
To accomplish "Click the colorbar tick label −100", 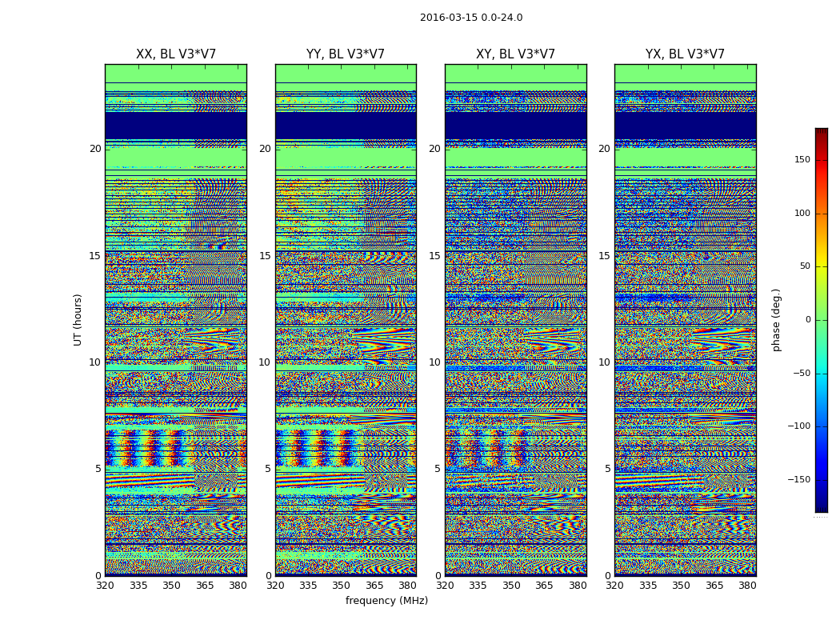I will (x=798, y=426).
